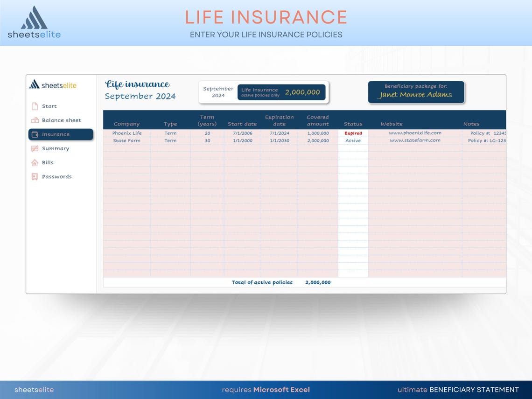Click the sheetselite logo in the top header
The height and width of the screenshot is (399, 532).
pyautogui.click(x=34, y=21)
